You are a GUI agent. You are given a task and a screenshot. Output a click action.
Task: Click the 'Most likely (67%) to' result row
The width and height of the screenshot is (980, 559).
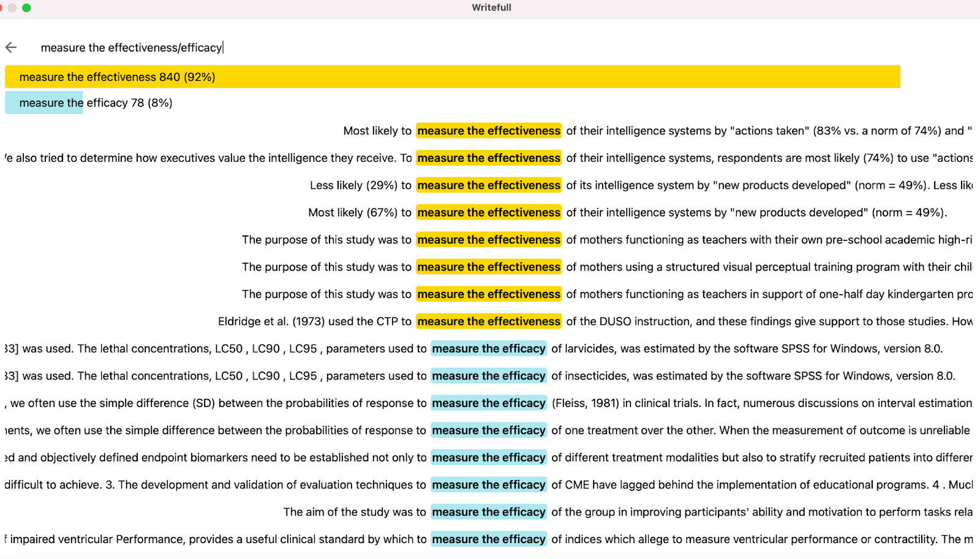[x=628, y=213]
